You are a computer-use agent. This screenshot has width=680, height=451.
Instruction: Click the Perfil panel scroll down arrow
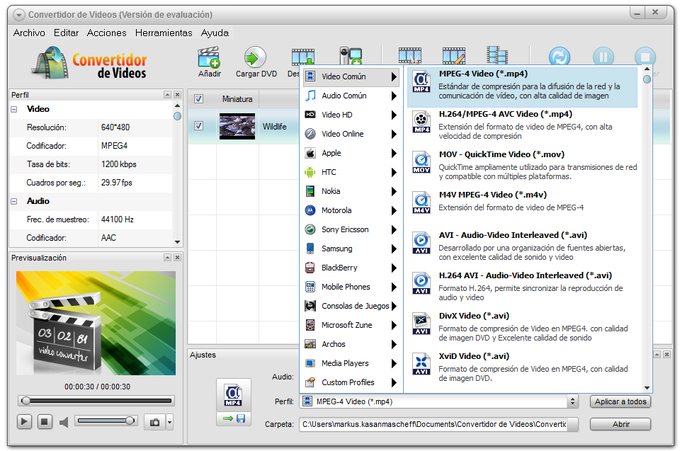(177, 242)
